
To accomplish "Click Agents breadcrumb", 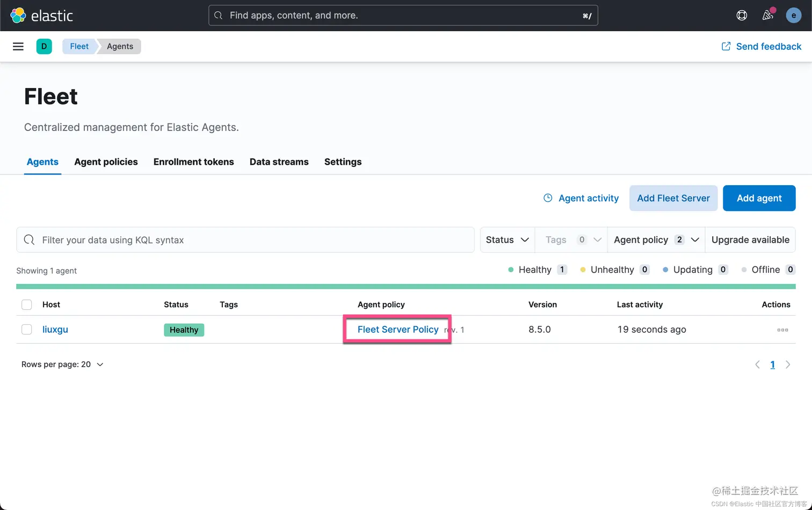I will pyautogui.click(x=120, y=46).
